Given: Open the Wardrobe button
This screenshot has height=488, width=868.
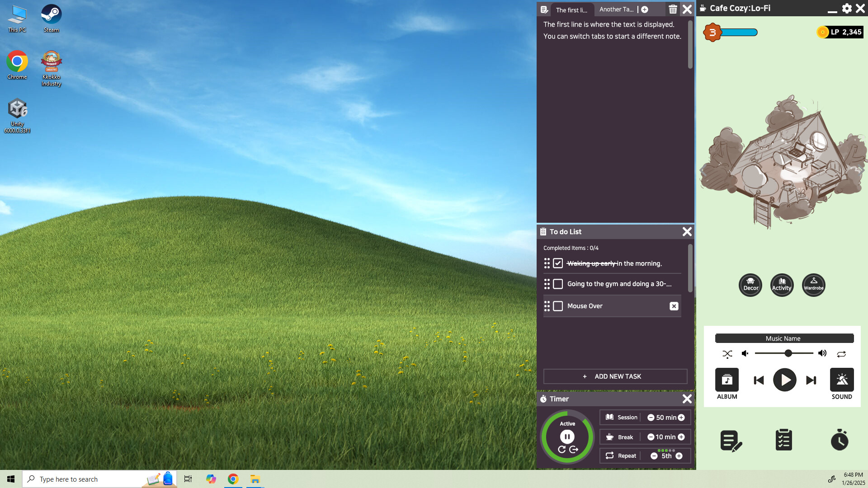Looking at the screenshot, I should pyautogui.click(x=813, y=285).
